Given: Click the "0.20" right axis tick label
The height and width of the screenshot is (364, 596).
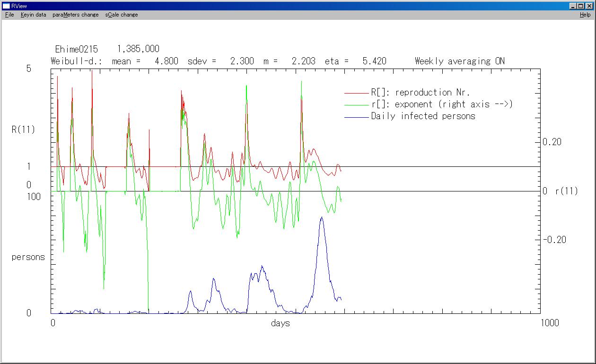Looking at the screenshot, I should pyautogui.click(x=552, y=142).
